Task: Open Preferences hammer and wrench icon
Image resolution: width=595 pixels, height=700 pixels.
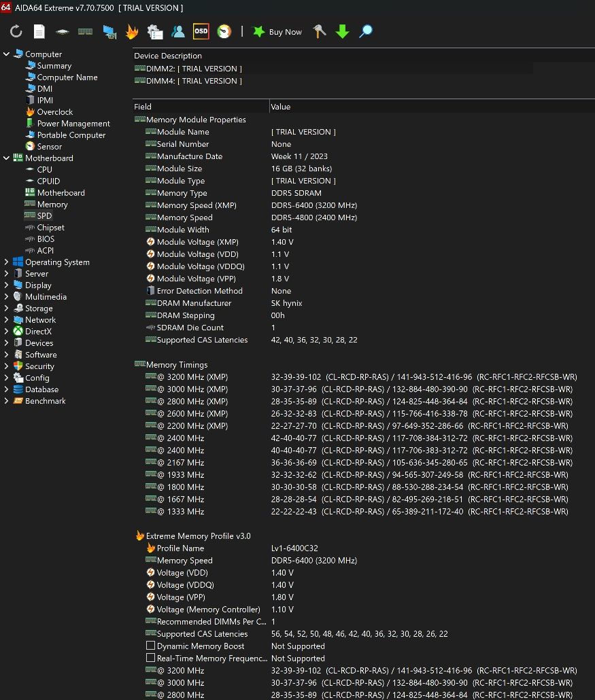Action: pos(319,32)
